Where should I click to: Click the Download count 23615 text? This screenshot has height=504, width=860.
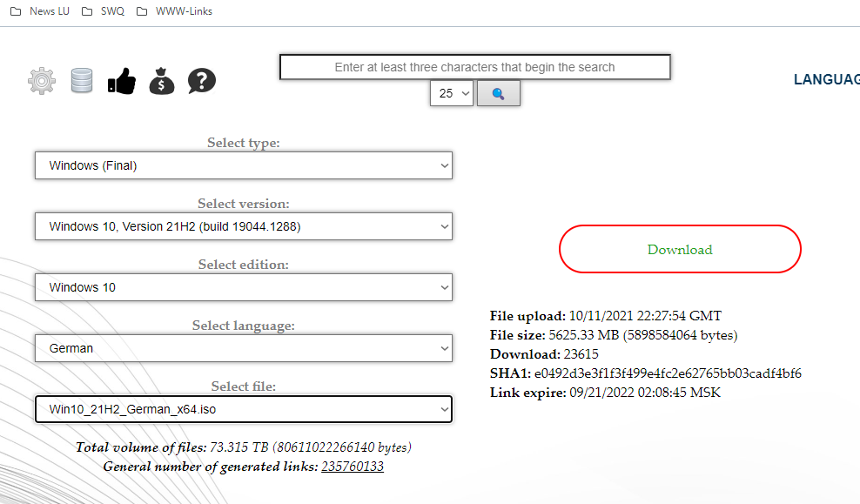pyautogui.click(x=581, y=354)
